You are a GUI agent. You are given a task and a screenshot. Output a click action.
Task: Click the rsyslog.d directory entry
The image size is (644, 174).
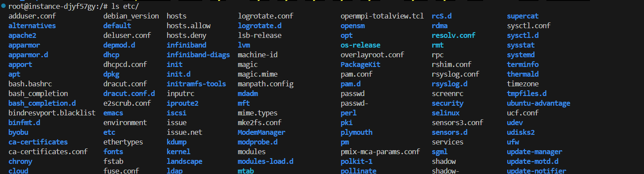pyautogui.click(x=450, y=84)
